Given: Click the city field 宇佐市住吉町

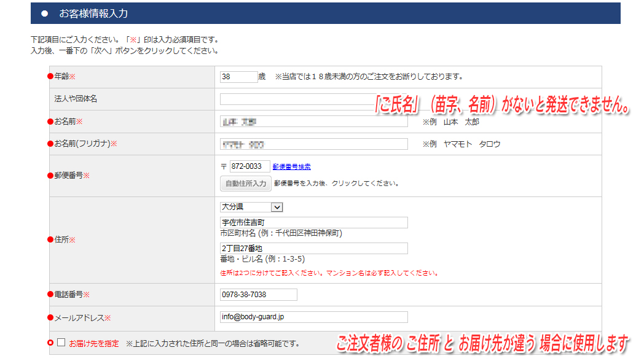Looking at the screenshot, I should click(x=314, y=222).
